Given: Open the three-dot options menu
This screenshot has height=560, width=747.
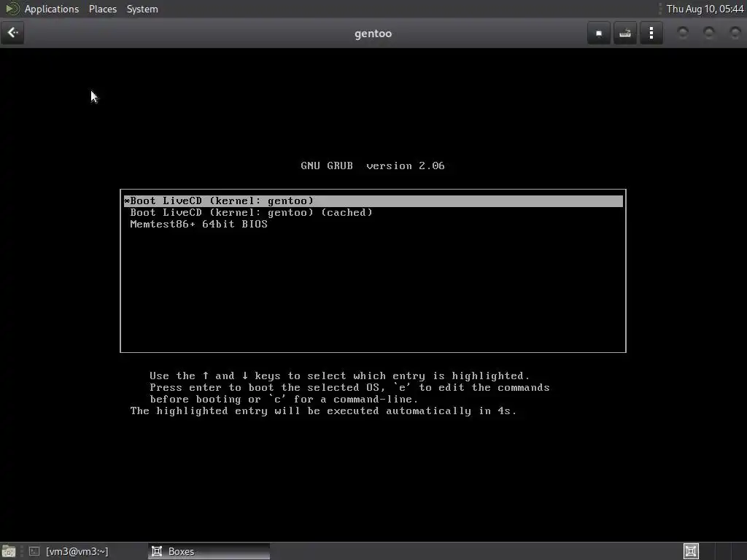Looking at the screenshot, I should (x=651, y=34).
